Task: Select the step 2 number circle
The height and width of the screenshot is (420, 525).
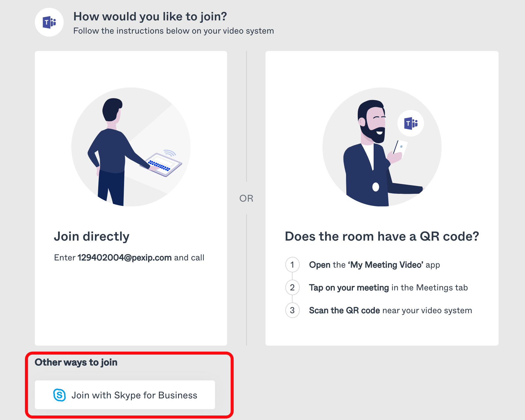Action: point(292,287)
